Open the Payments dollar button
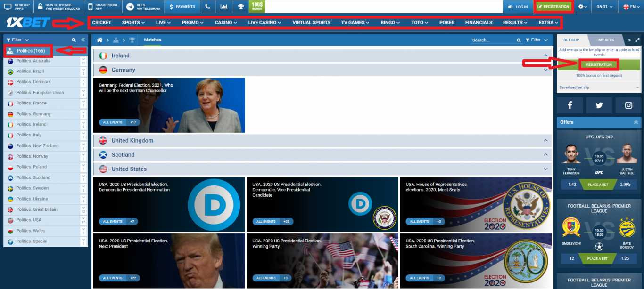The image size is (644, 289). 182,7
